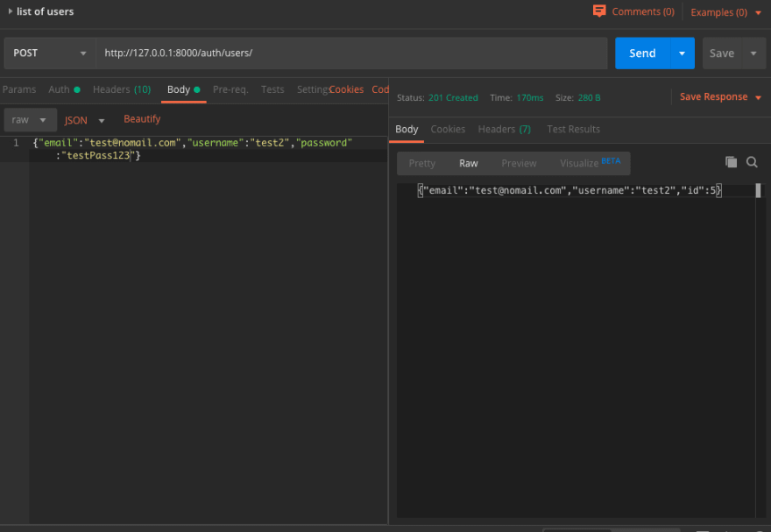Open the Save Response dropdown
Screen dimensions: 771x532
pyautogui.click(x=720, y=97)
